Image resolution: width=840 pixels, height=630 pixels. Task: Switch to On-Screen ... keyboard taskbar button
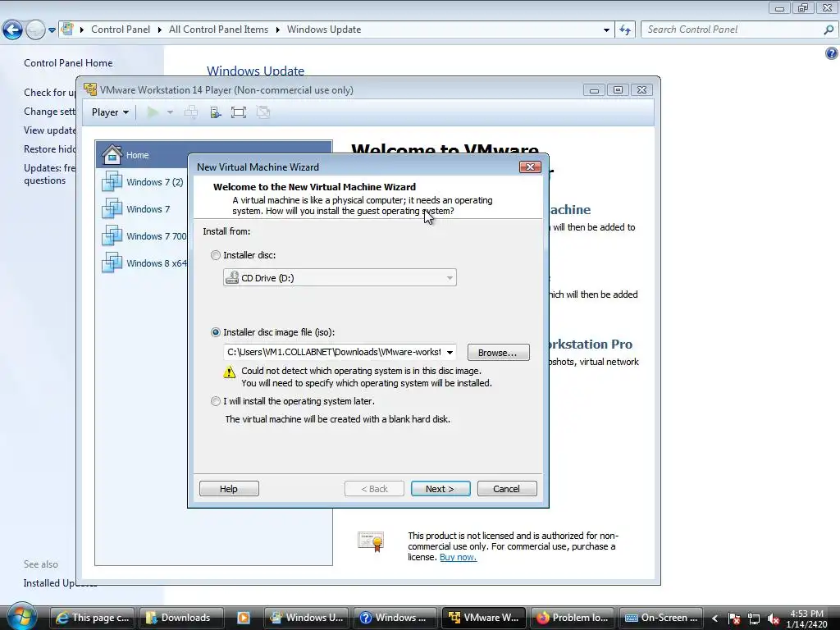tap(662, 618)
